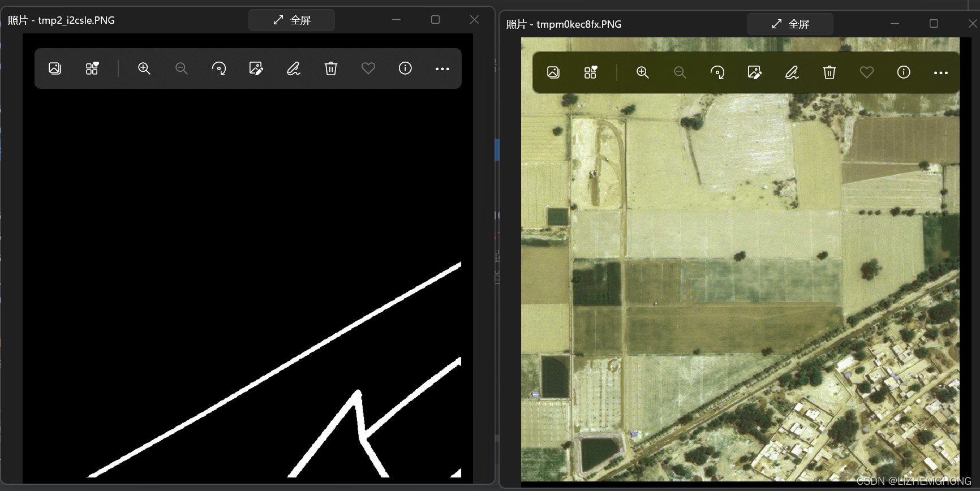The image size is (980, 491).
Task: Click the tmp2_i2csle.PNG window title text
Action: coord(61,20)
